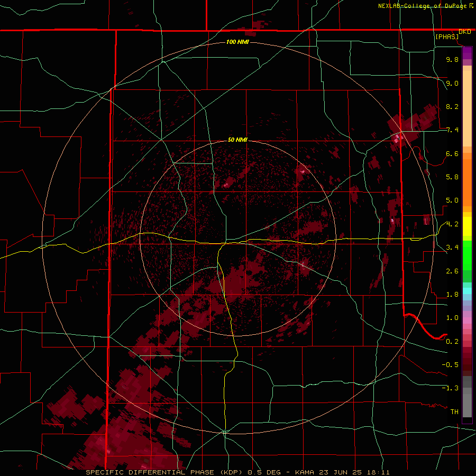Click the 2.6 value on the scale
476x476 pixels.
point(452,271)
